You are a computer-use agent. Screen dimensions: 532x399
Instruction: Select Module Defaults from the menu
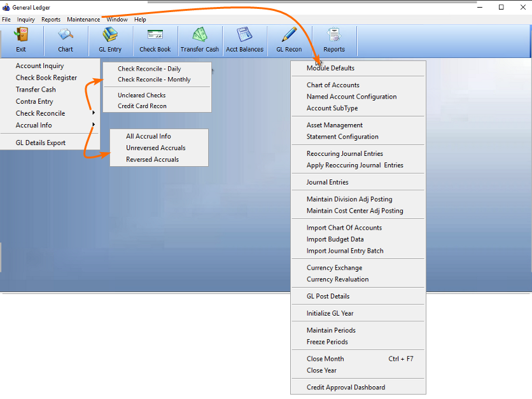pos(330,68)
